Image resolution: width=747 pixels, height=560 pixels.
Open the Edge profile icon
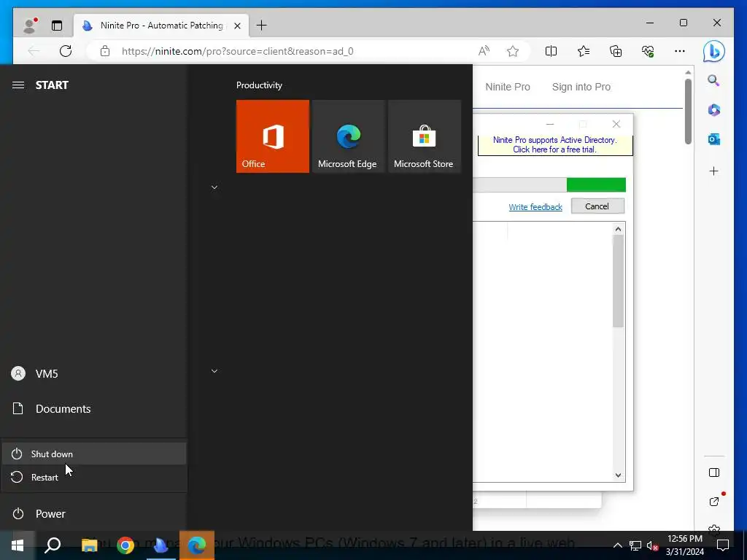[x=31, y=26]
